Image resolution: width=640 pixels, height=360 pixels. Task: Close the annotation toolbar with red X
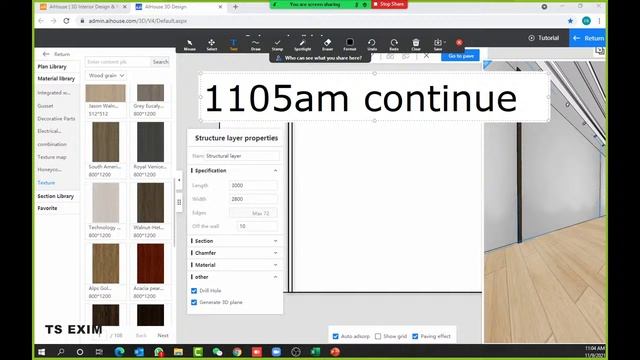coord(459,42)
